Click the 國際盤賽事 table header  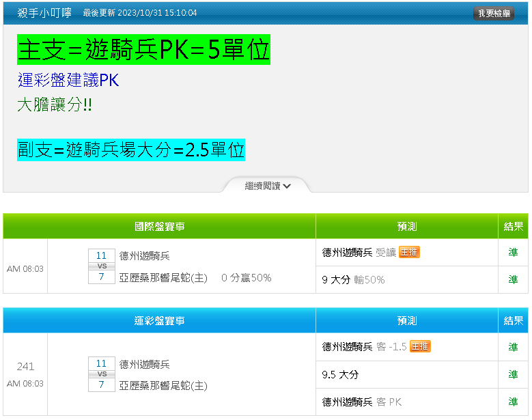(x=160, y=226)
